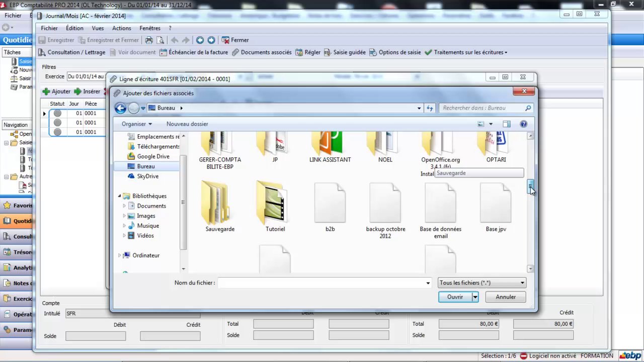Image resolution: width=644 pixels, height=362 pixels.
Task: Select Base de données email file
Action: coord(441,210)
